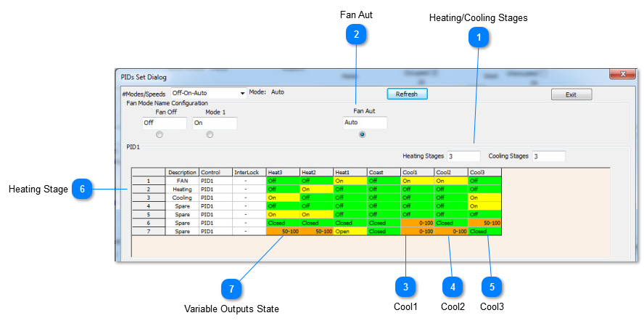
Task: Click the Fan Off name field
Action: 165,123
